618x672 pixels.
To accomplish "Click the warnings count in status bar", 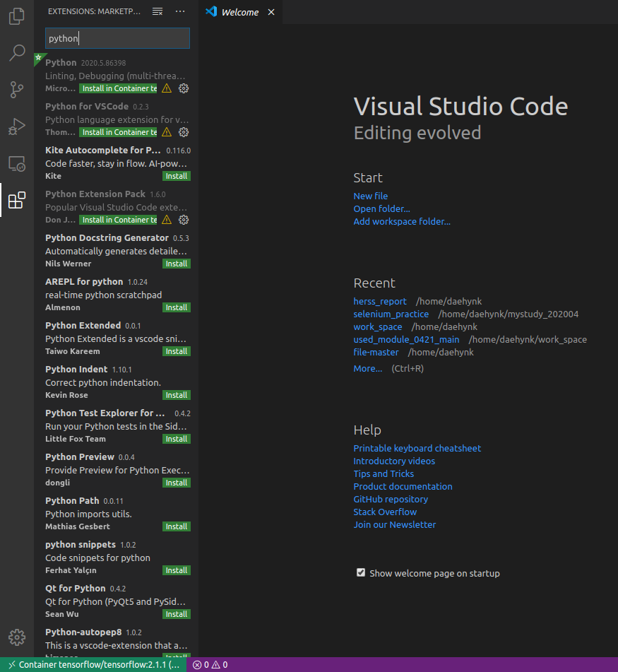I will click(220, 665).
